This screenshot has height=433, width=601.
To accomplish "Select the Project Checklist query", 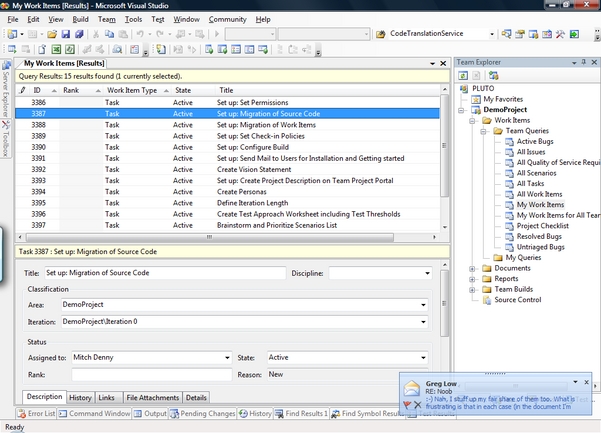I will (542, 226).
